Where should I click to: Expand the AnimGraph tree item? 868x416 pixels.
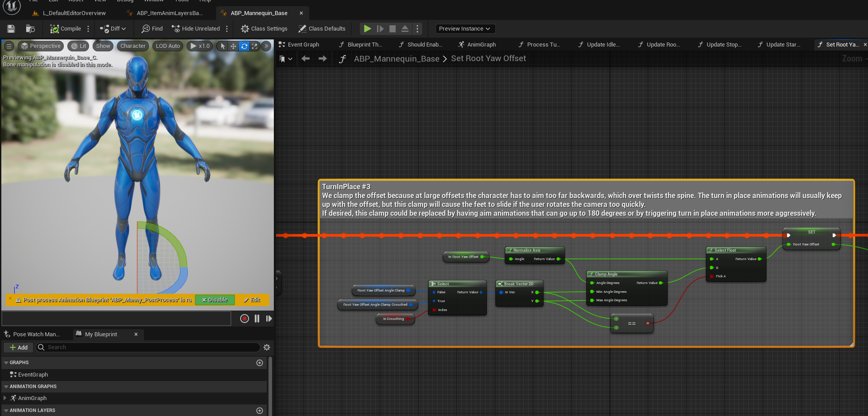click(x=5, y=398)
